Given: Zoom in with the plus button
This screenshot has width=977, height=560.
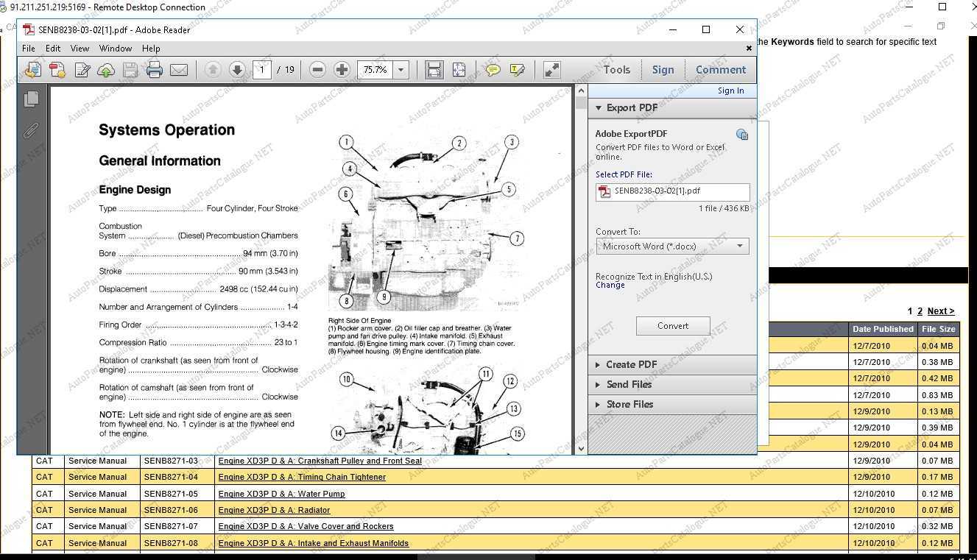Looking at the screenshot, I should pyautogui.click(x=342, y=70).
